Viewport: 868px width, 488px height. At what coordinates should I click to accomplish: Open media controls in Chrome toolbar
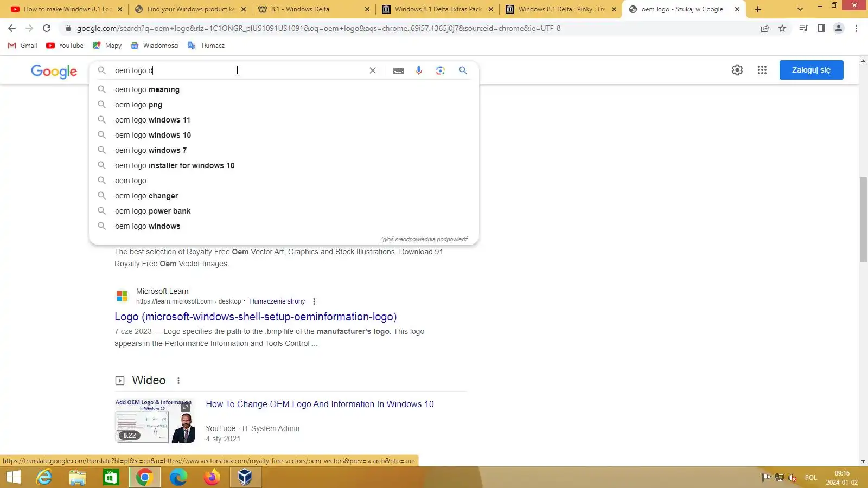(804, 28)
